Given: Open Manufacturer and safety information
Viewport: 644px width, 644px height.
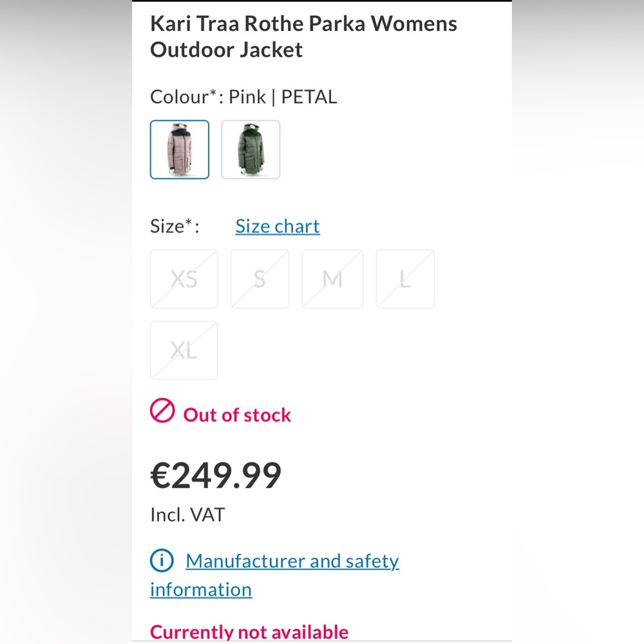Looking at the screenshot, I should pyautogui.click(x=292, y=561).
